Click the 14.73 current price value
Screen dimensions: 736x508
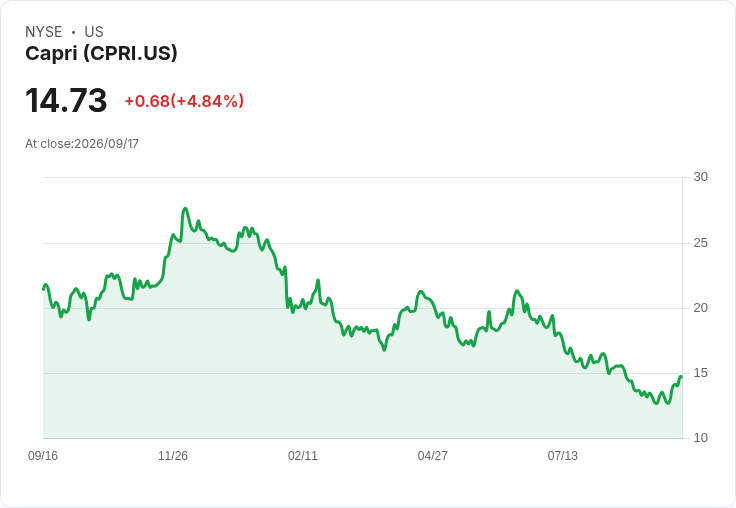[x=66, y=100]
